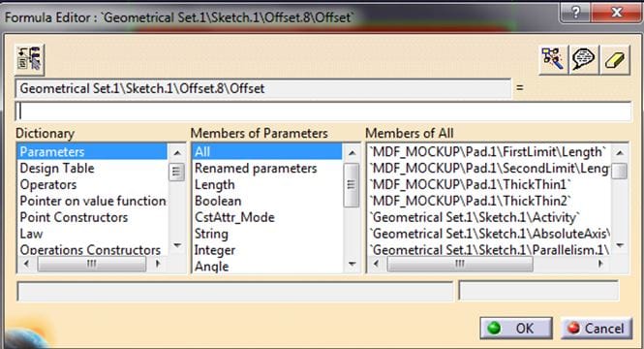Select Operations Constructors entry
The width and height of the screenshot is (644, 349).
(x=90, y=249)
